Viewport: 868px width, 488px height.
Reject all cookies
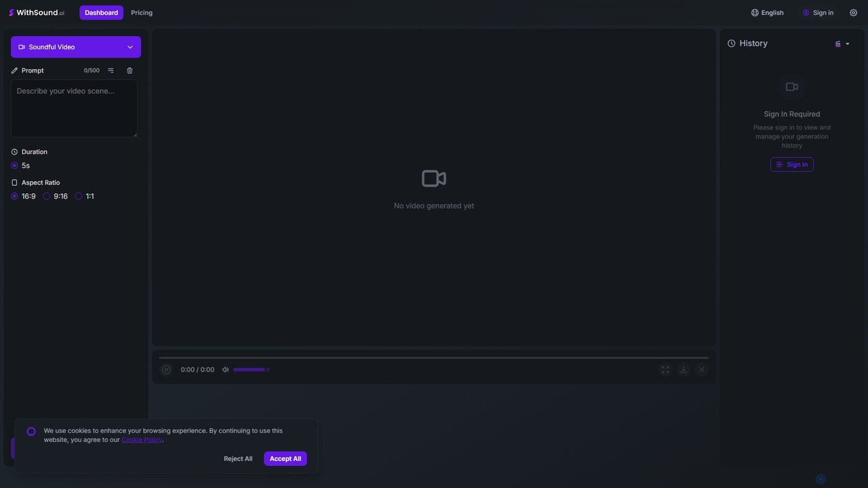coord(238,459)
